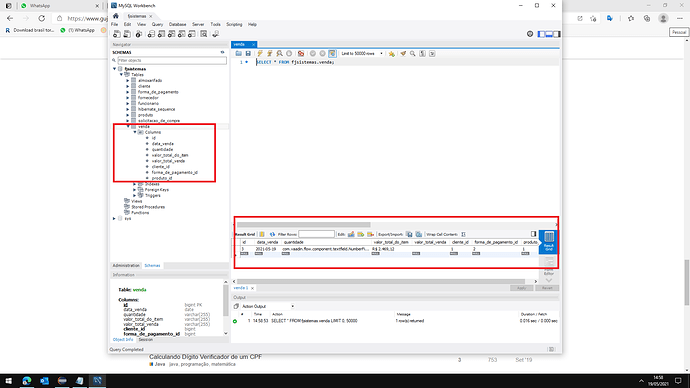Click the Explain query magnifier-lightning icon
This screenshot has height=388, width=690.
279,53
